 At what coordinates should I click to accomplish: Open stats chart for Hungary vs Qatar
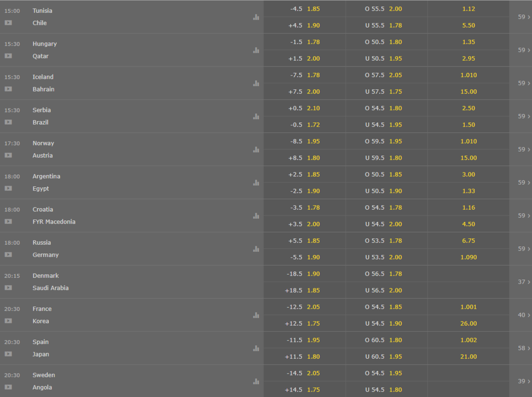[x=256, y=50]
